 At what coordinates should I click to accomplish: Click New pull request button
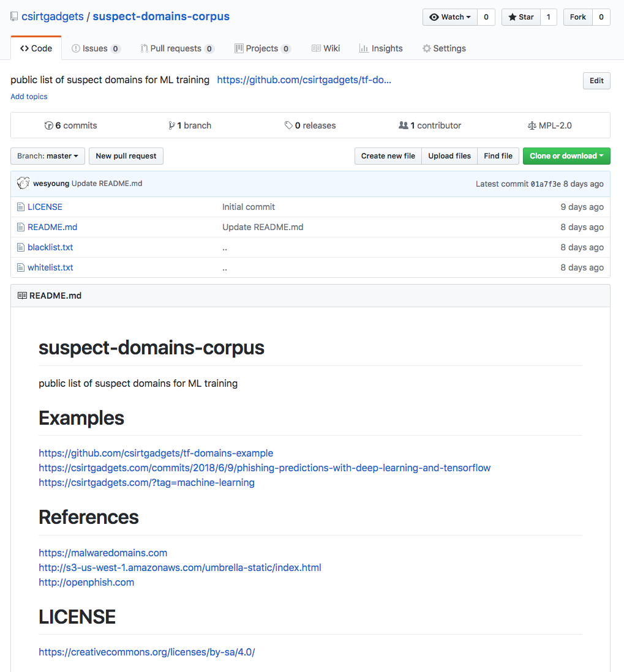click(x=126, y=156)
